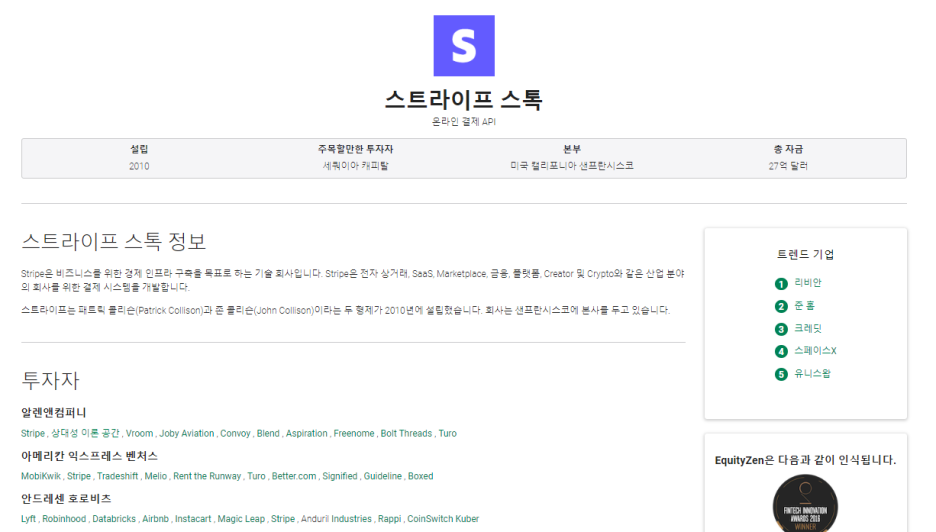This screenshot has width=936, height=532.
Task: Click the number 3 trending badge
Action: [x=781, y=329]
